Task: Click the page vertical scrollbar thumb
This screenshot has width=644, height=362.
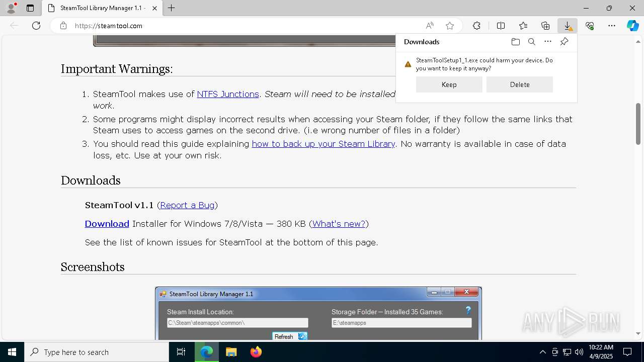Action: click(x=638, y=124)
